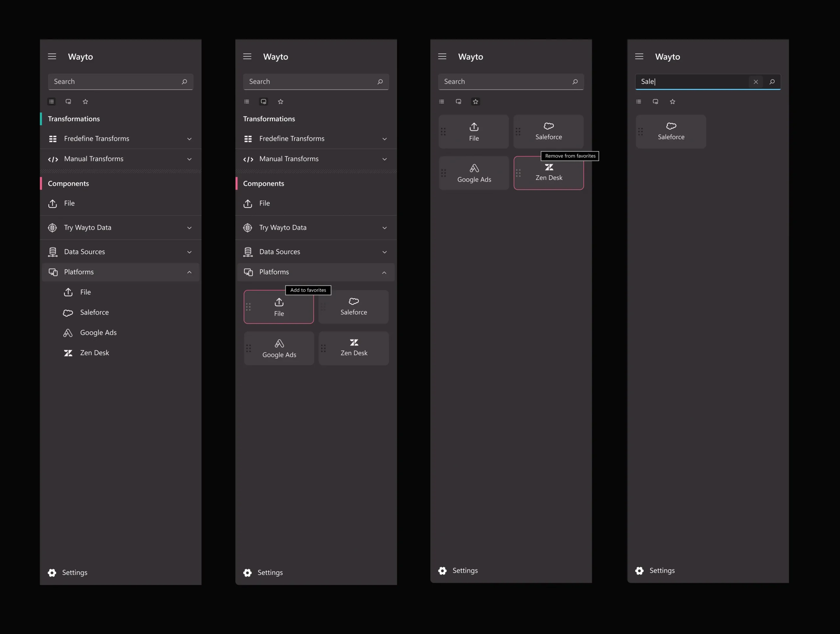Switch to list view in fourth panel

point(639,101)
